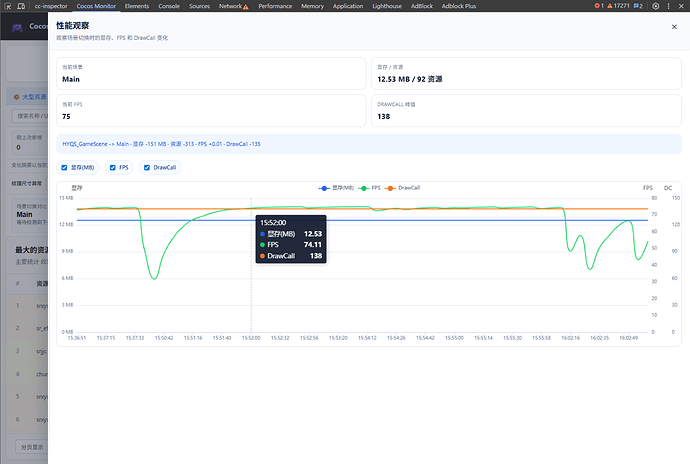Click the chart tooltip DrawCall 138 row
Image resolution: width=690 pixels, height=464 pixels.
pos(291,256)
